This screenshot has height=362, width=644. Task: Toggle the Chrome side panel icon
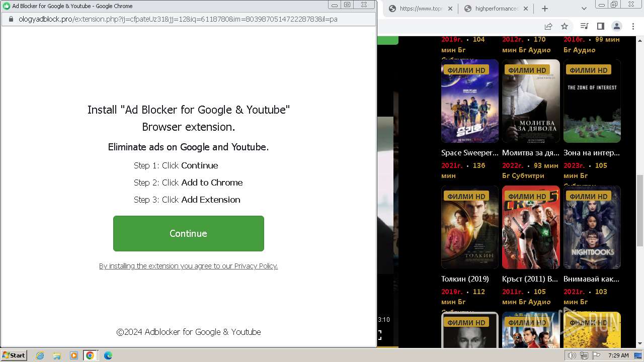click(x=600, y=26)
